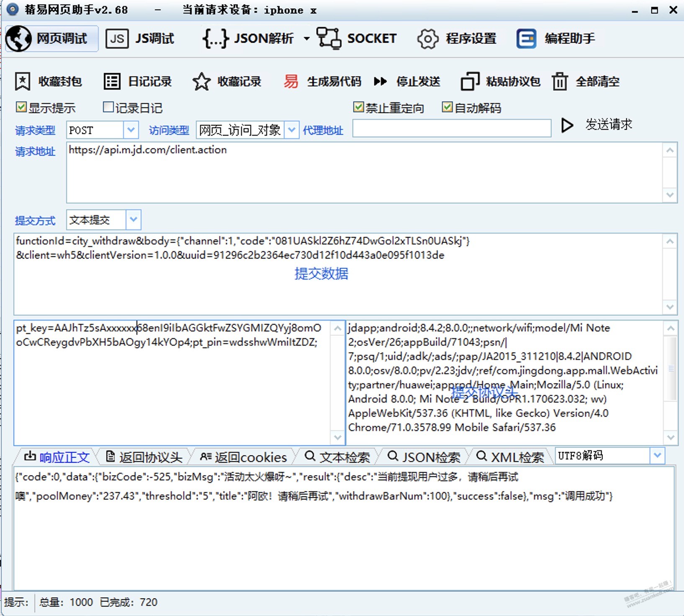Click in the user-agent 提交协议头 text area
The width and height of the screenshot is (684, 616).
(x=505, y=383)
